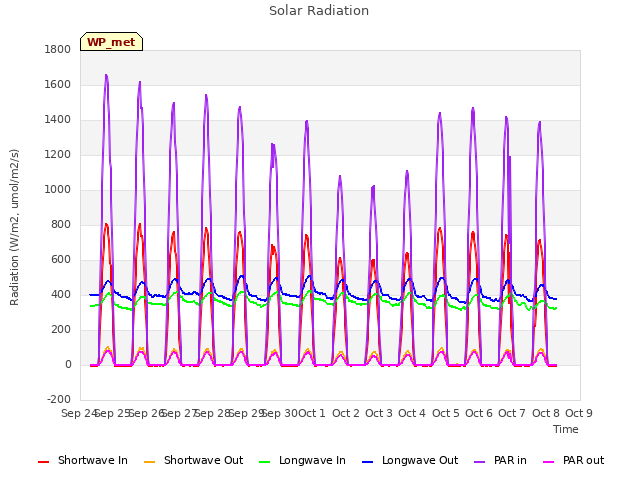Toggle the Shortwave In legend entry
Viewport: 640px width, 480px height.
pyautogui.click(x=83, y=461)
